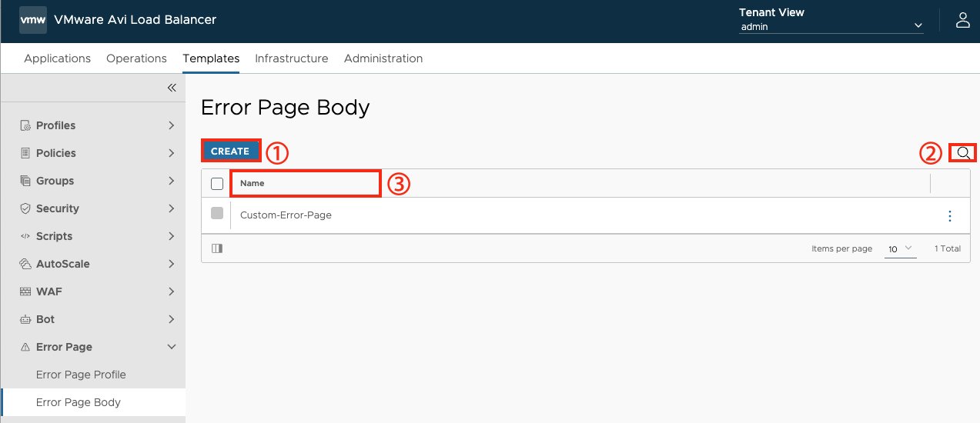Open Error Page Profile in sidebar
The height and width of the screenshot is (423, 980).
tap(81, 375)
